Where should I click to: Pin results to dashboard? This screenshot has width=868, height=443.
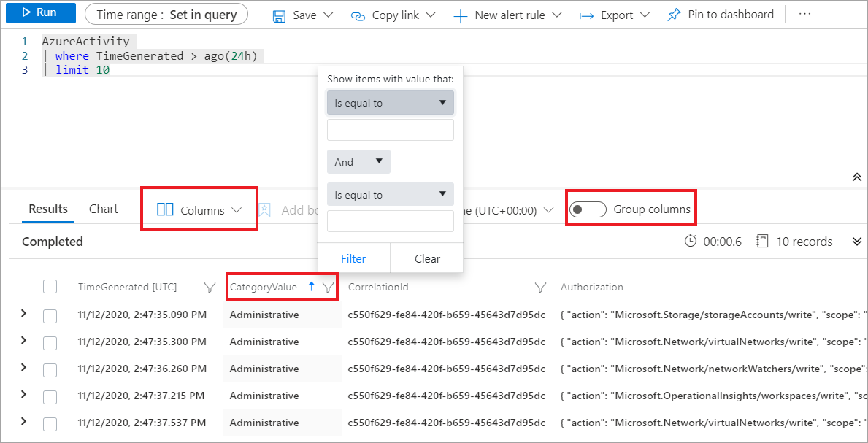tap(720, 14)
